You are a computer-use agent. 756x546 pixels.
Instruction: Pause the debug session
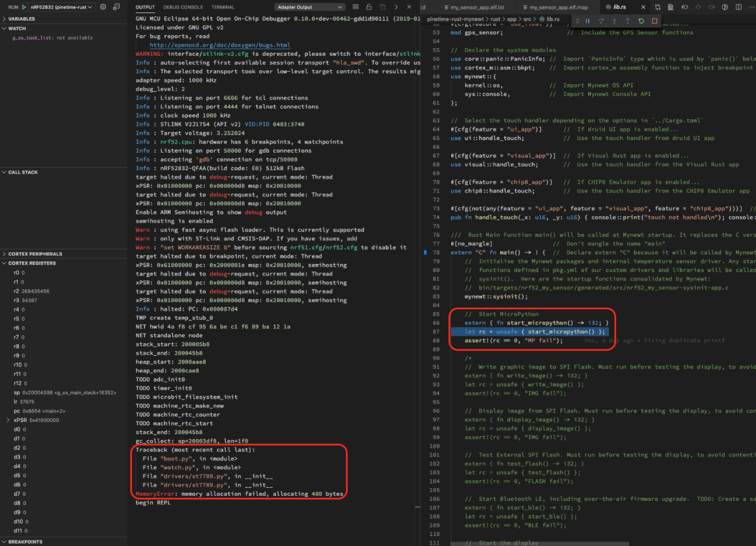tap(587, 21)
